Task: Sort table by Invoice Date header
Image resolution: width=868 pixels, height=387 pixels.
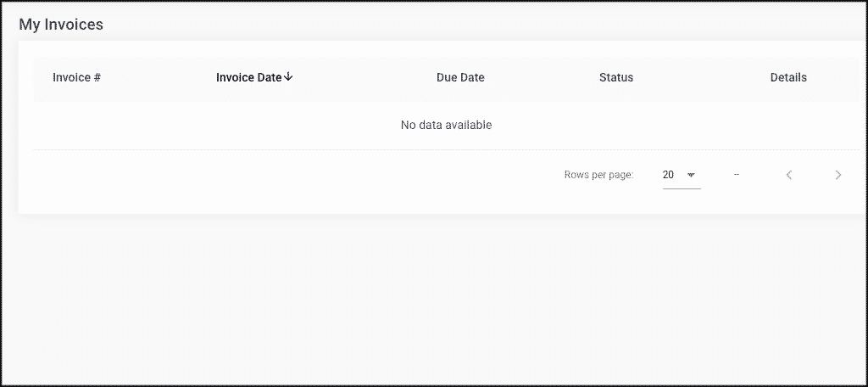Action: click(x=249, y=77)
